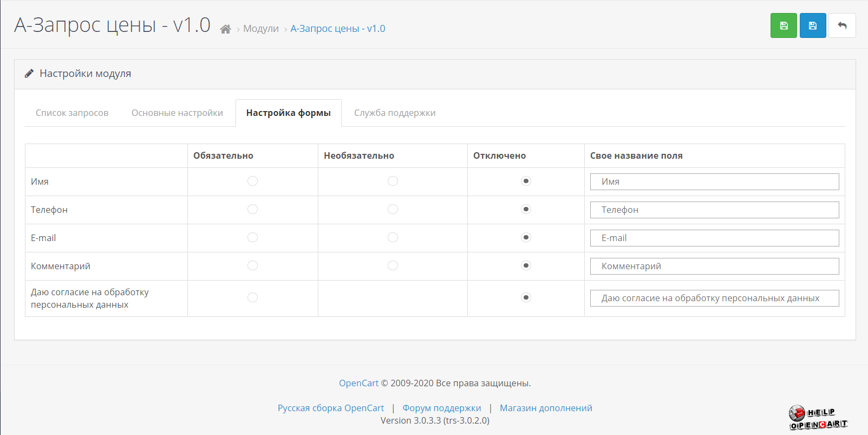Viewport: 868px width, 435px height.
Task: Set Телефон field to Отключено
Action: click(526, 209)
